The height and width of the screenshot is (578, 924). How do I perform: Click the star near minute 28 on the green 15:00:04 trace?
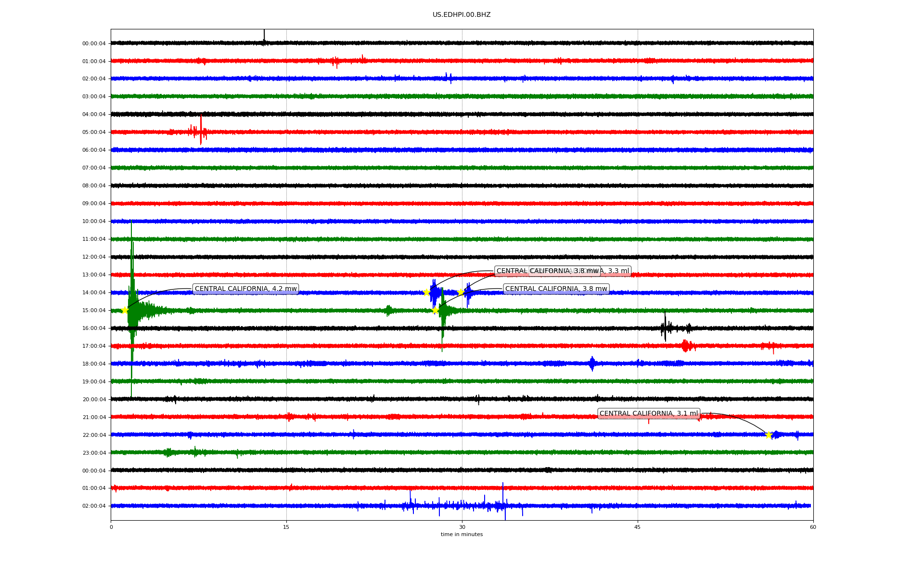[x=435, y=310]
